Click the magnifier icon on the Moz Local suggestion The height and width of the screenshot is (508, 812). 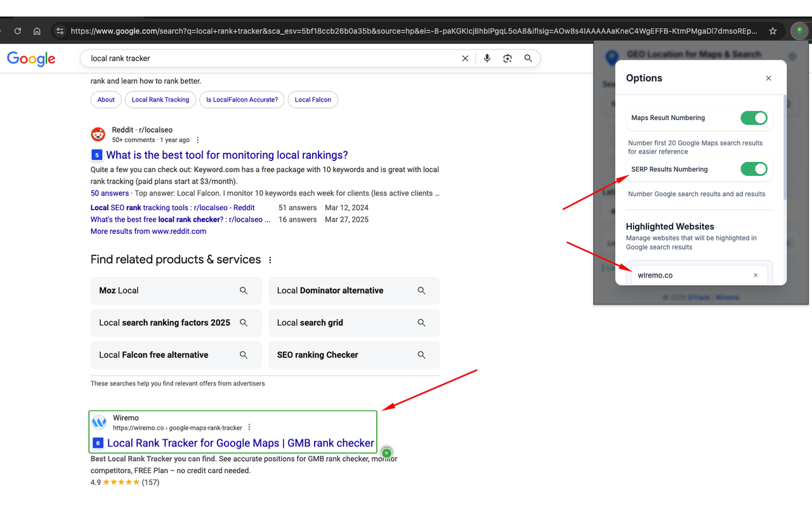pyautogui.click(x=244, y=290)
